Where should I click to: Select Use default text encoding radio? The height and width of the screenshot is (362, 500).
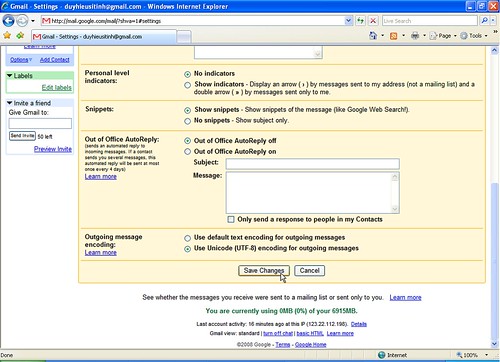188,238
